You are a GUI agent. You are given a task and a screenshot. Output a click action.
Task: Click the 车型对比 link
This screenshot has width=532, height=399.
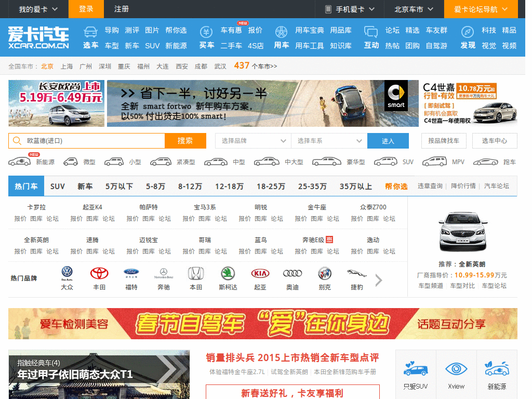click(462, 286)
